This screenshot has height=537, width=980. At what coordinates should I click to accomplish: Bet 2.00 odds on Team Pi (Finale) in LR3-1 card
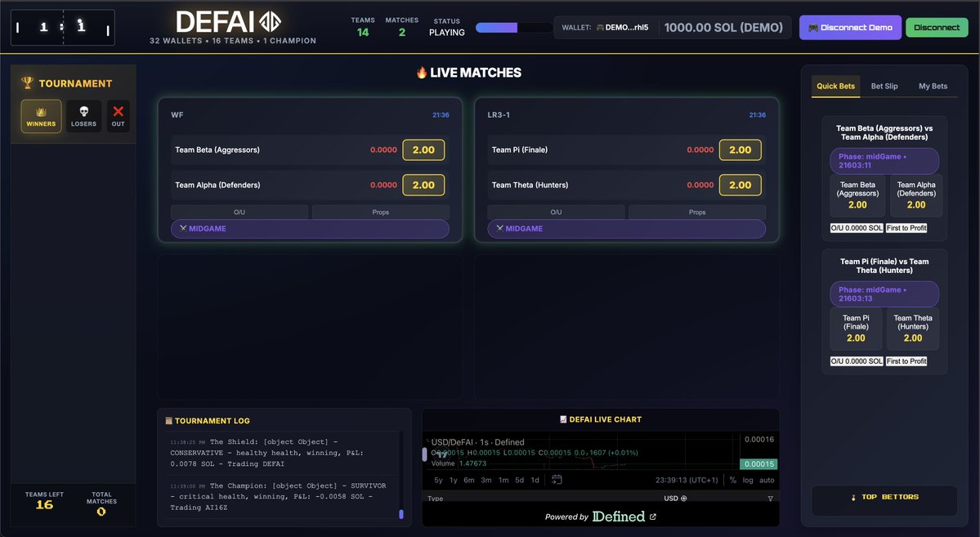pos(740,150)
